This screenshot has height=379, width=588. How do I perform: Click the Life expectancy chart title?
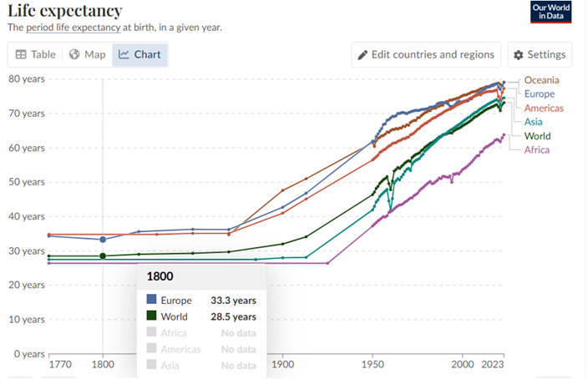[65, 11]
